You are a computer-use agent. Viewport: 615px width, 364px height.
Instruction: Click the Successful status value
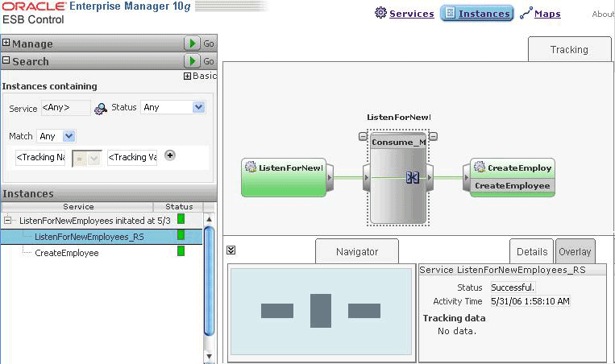pos(513,287)
